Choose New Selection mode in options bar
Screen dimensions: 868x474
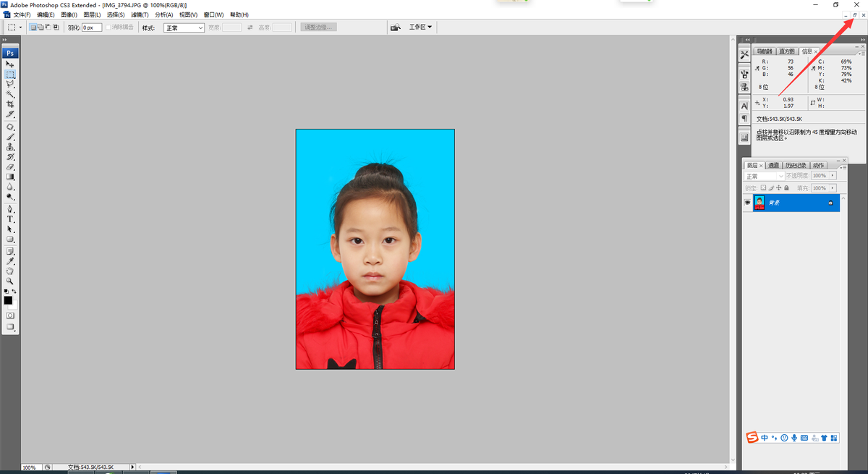tap(33, 27)
